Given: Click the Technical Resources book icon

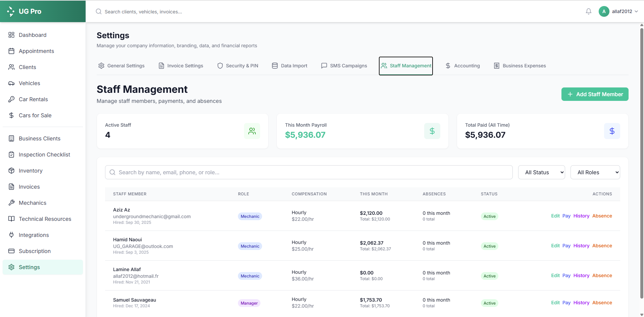Looking at the screenshot, I should click(x=11, y=219).
